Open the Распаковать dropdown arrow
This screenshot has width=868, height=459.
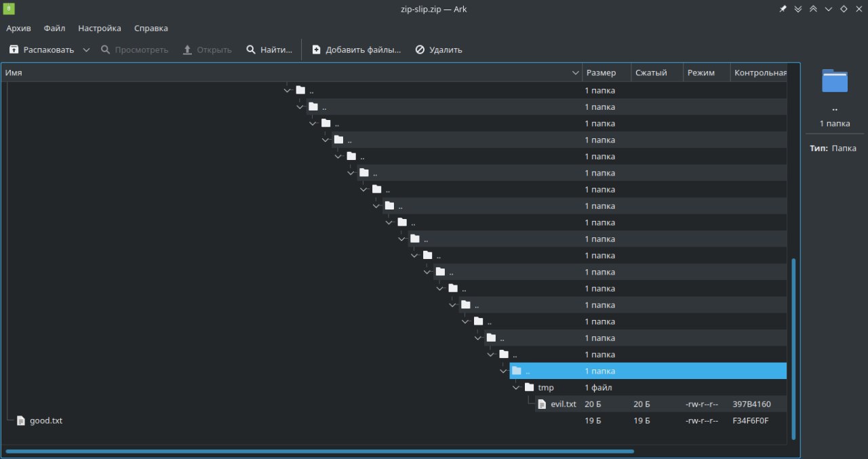(x=86, y=49)
